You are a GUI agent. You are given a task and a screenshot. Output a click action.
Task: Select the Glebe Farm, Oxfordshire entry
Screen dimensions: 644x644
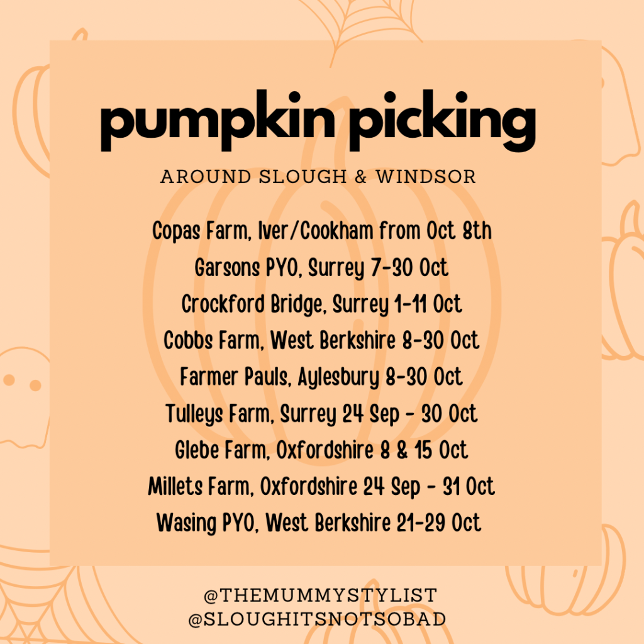[x=321, y=450]
